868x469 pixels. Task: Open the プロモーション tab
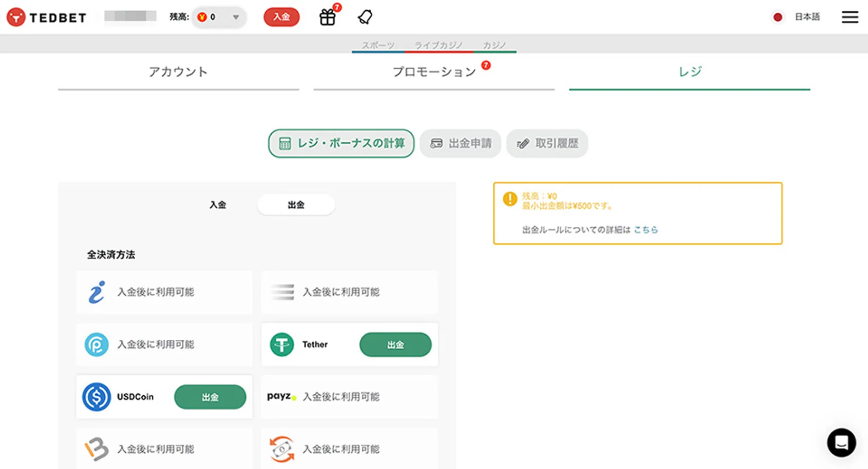(x=434, y=72)
